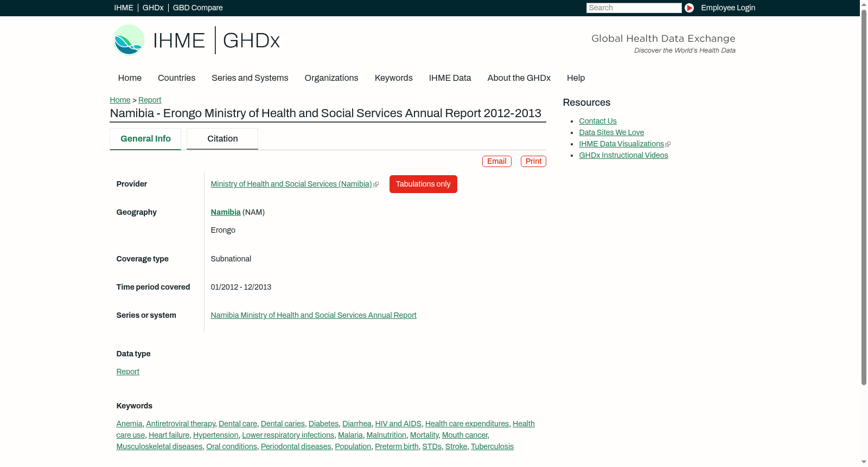Click Report breadcrumb link
This screenshot has height=467, width=868.
click(x=150, y=100)
